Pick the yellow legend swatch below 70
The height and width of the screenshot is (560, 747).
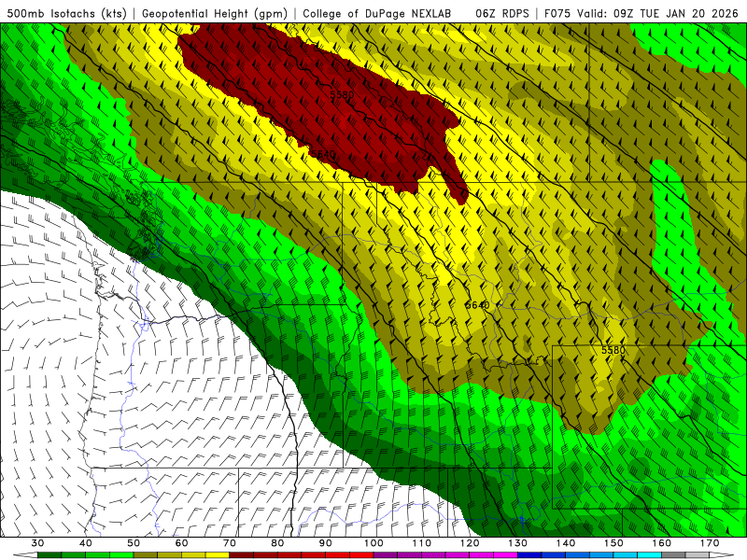coord(218,555)
